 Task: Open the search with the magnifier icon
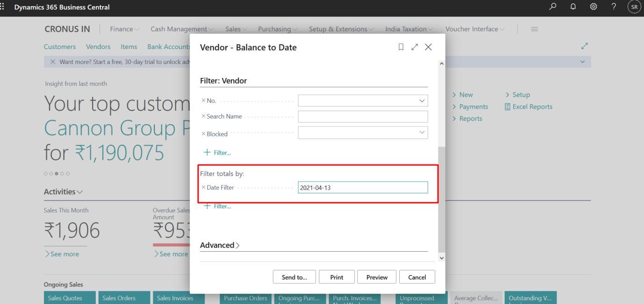tap(552, 7)
